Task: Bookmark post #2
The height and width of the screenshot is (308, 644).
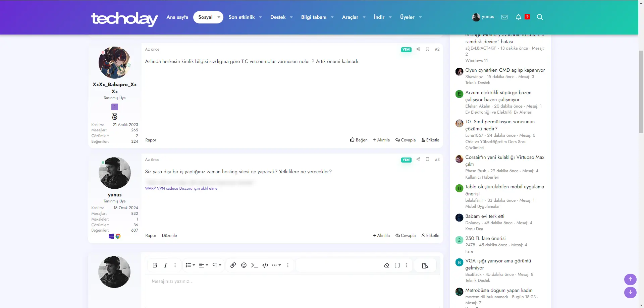Action: pos(428,49)
